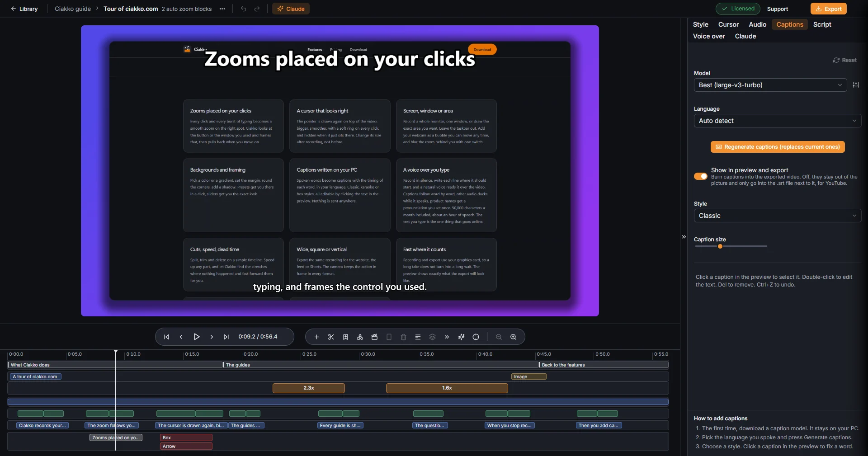Select the 2.3x zoom block on timeline

(x=309, y=388)
